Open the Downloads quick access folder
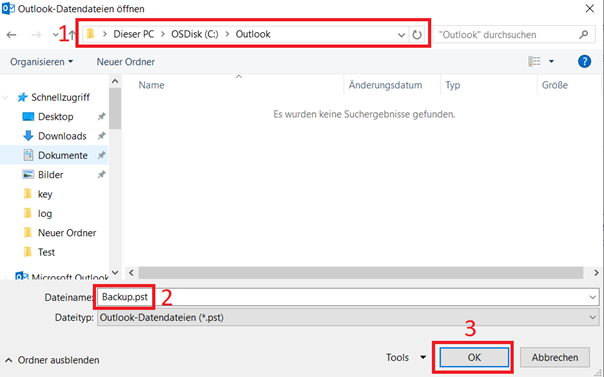 coord(62,136)
